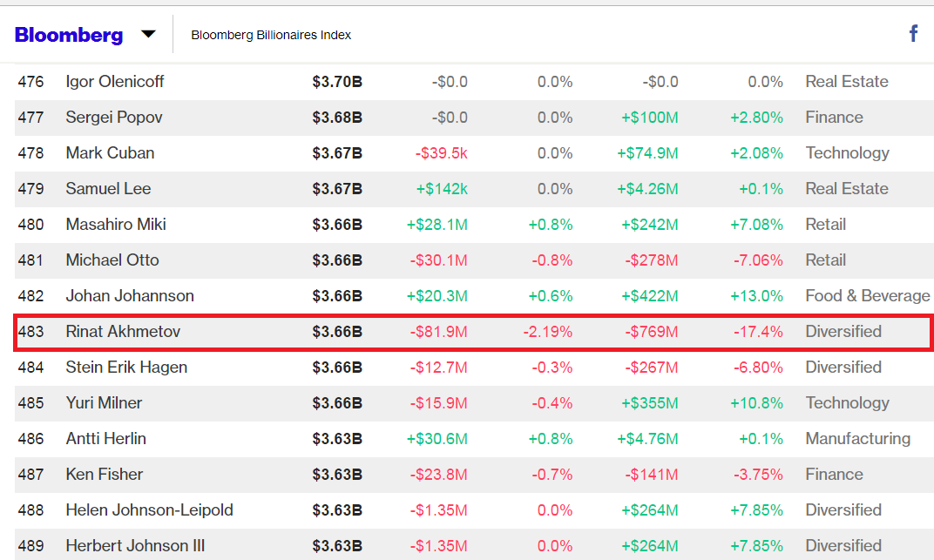Select Ken Fisher in the list
Image resolution: width=934 pixels, height=560 pixels.
pyautogui.click(x=105, y=475)
